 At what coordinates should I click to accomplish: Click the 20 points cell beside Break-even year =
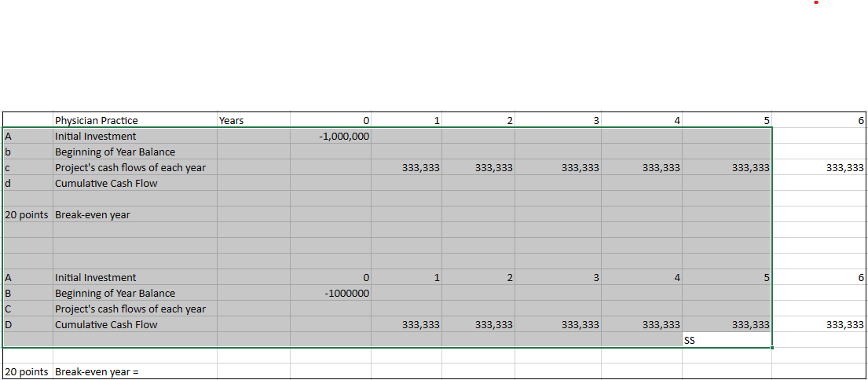pyautogui.click(x=27, y=371)
